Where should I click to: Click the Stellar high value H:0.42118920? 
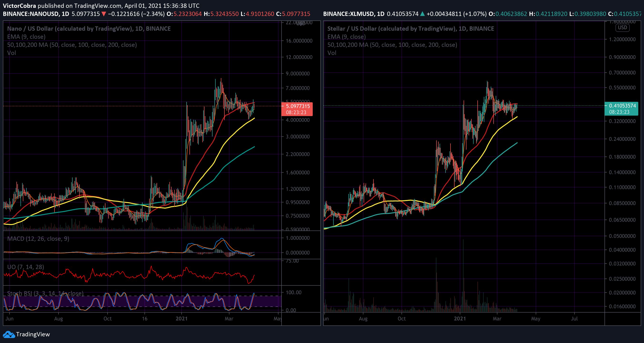[548, 14]
